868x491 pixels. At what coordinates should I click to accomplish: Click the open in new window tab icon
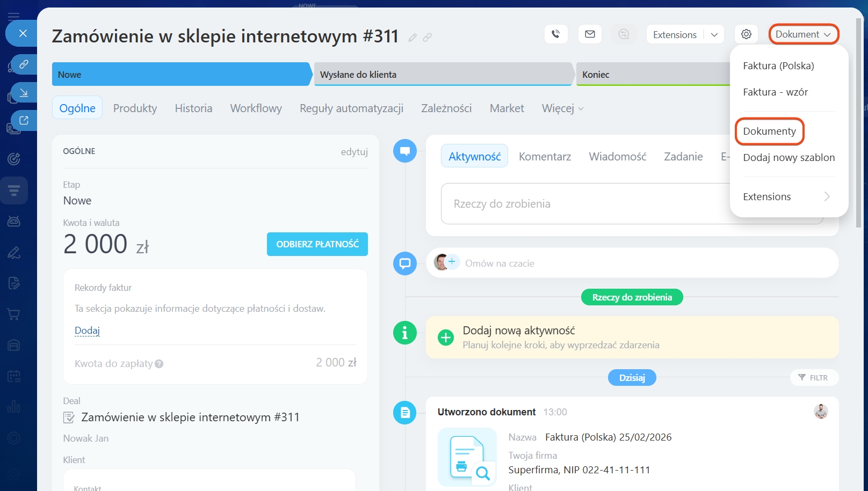[x=24, y=120]
